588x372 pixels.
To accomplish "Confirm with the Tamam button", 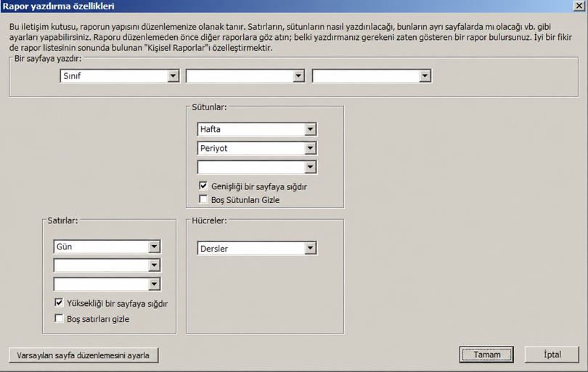I will click(x=486, y=355).
